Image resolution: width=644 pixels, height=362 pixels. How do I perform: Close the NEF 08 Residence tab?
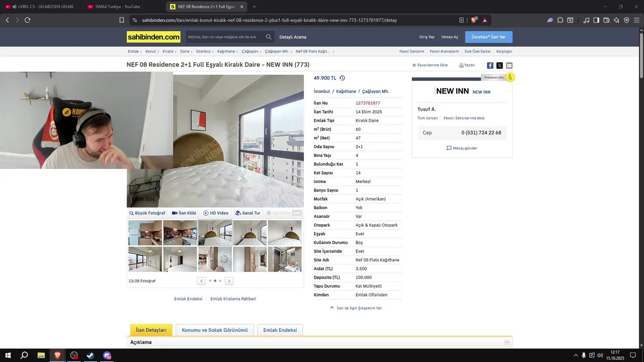pyautogui.click(x=242, y=7)
